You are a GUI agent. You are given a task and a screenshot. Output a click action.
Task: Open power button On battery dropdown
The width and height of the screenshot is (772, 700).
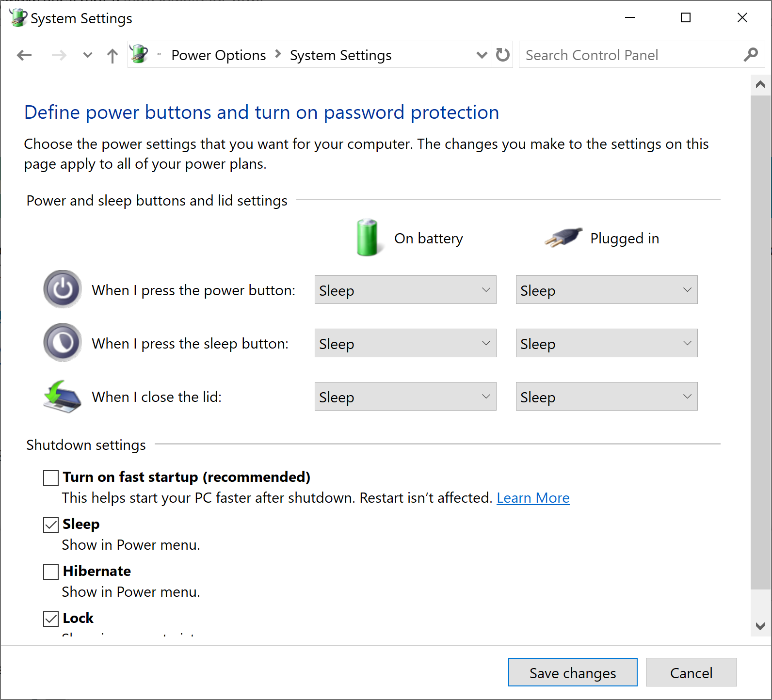tap(405, 290)
